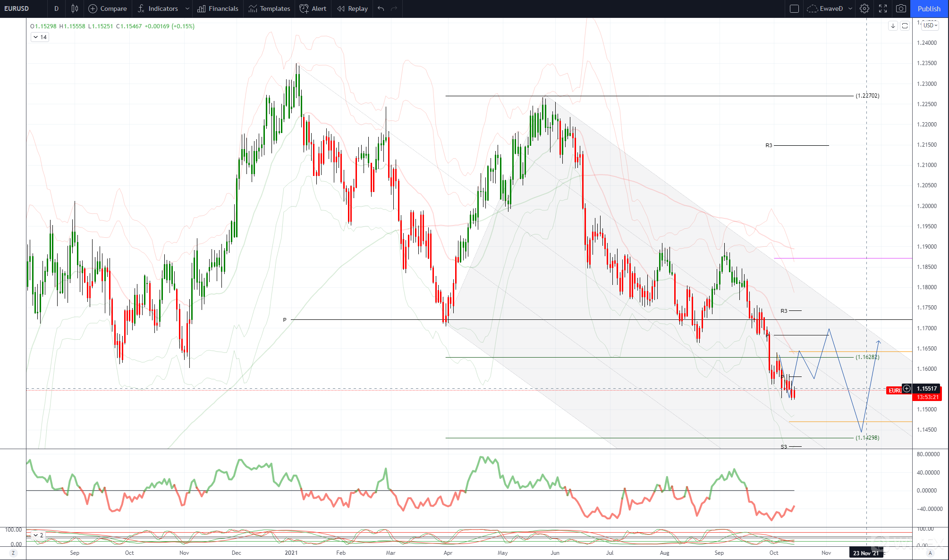Click the Compare symbol button
The image size is (949, 560).
point(108,8)
